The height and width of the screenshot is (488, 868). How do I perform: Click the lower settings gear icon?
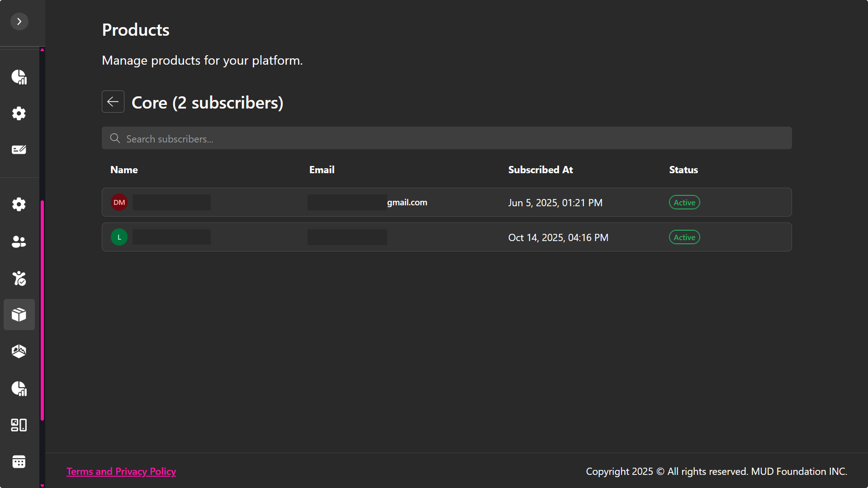(19, 204)
